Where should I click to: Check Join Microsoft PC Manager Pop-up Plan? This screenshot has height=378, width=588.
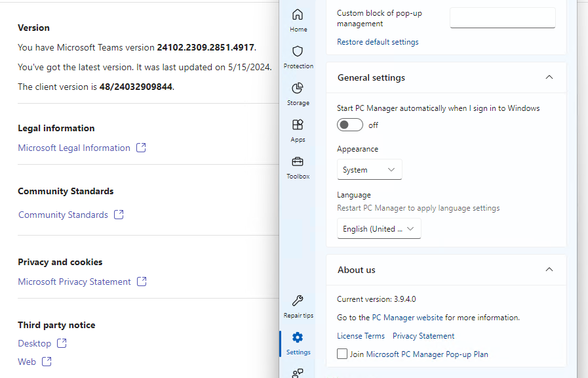pyautogui.click(x=342, y=354)
